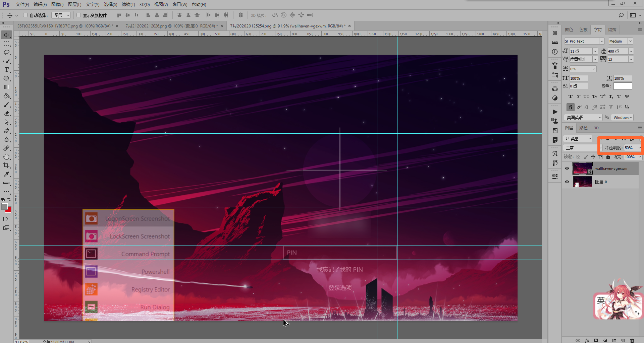644x343 pixels.
Task: Select the Ellipse shape tool
Action: click(x=6, y=78)
